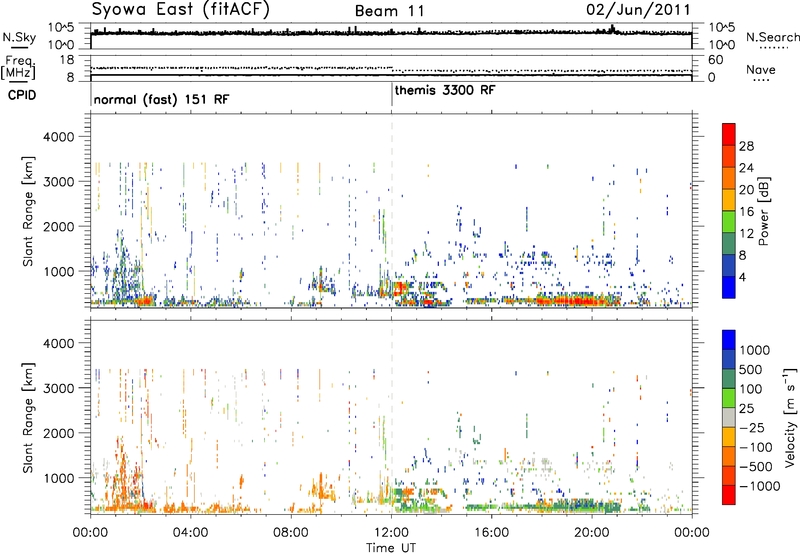The height and width of the screenshot is (554, 800).
Task: Click the "60" Nave axis tick
Action: 716,60
